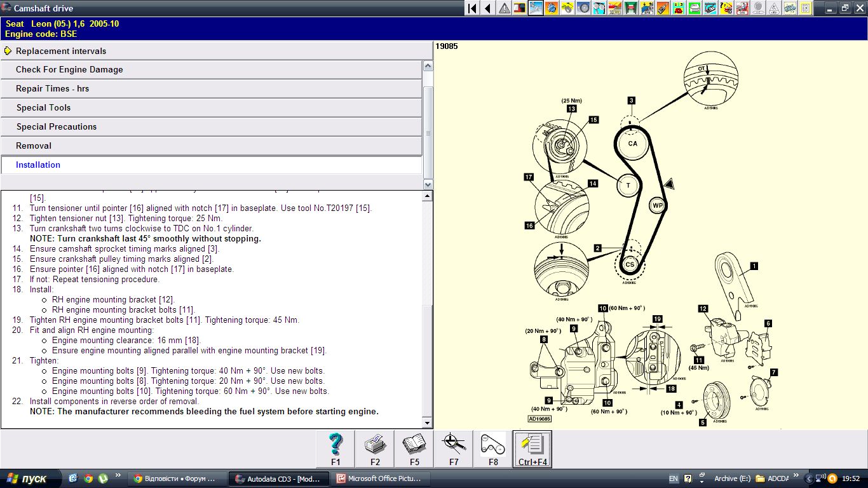The width and height of the screenshot is (868, 488).
Task: Zoom diagram with the F7 magnifier button
Action: coord(454,449)
